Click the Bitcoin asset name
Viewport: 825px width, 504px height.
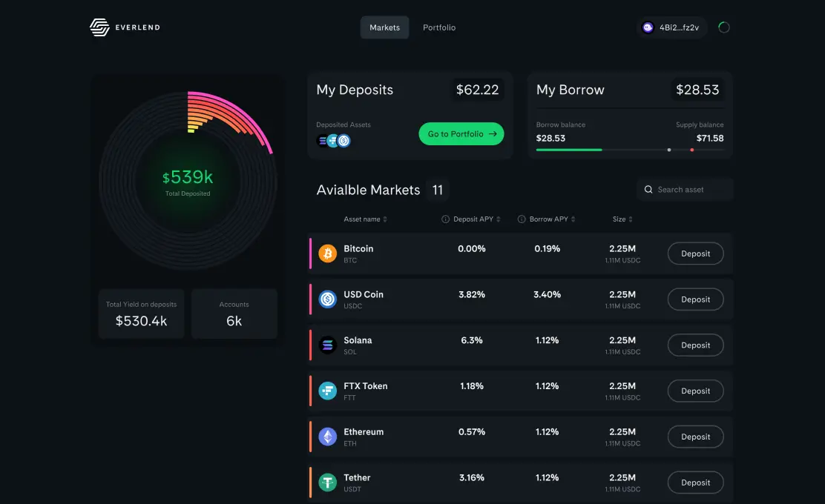(x=358, y=248)
